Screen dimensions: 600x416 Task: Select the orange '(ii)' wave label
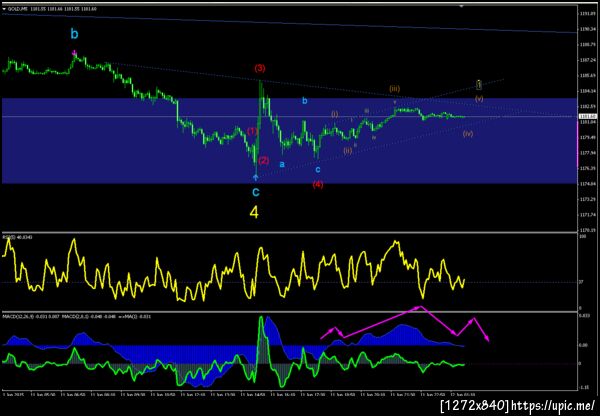coord(347,151)
